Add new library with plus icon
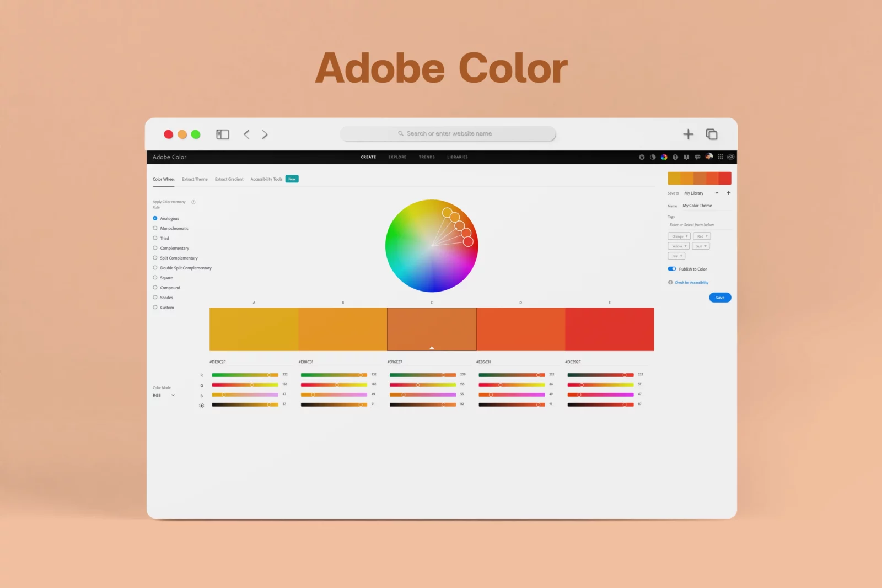Viewport: 882px width, 588px height. point(728,193)
